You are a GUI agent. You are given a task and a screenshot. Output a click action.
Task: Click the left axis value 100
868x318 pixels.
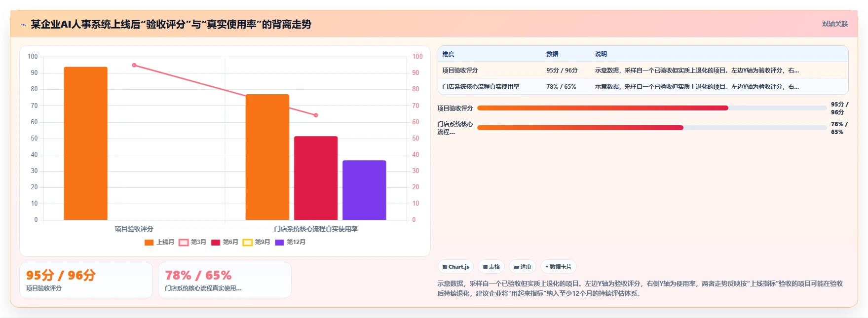[x=33, y=57]
